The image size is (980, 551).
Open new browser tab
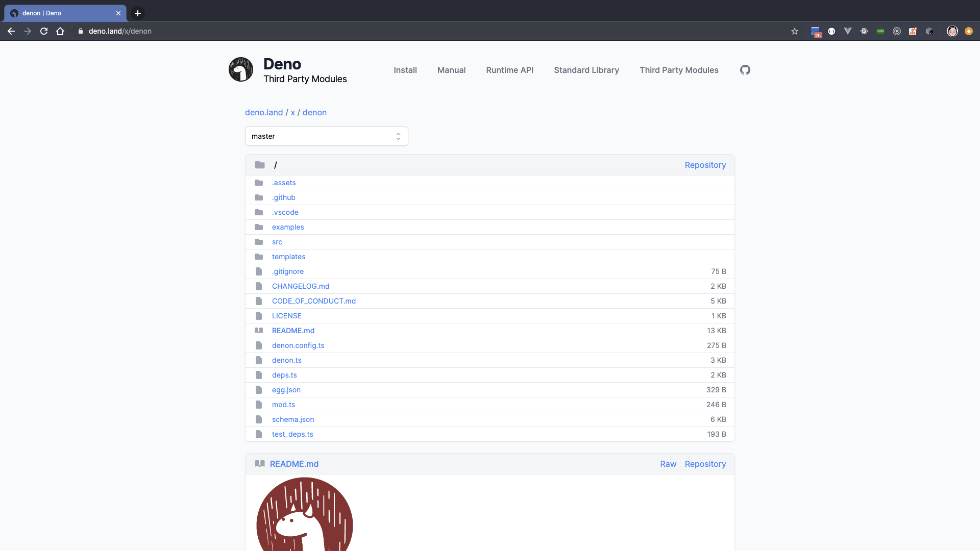click(137, 13)
